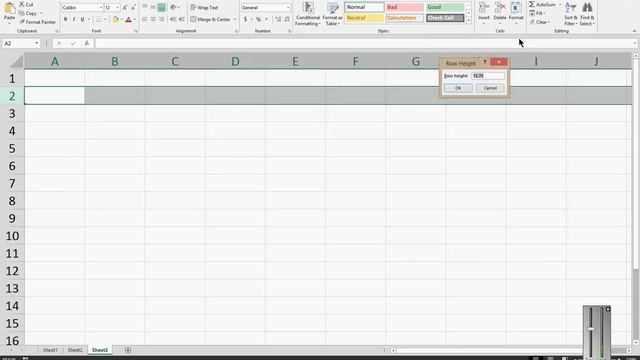Viewport: 640px width, 360px height.
Task: Apply the Good cell style
Action: click(445, 7)
